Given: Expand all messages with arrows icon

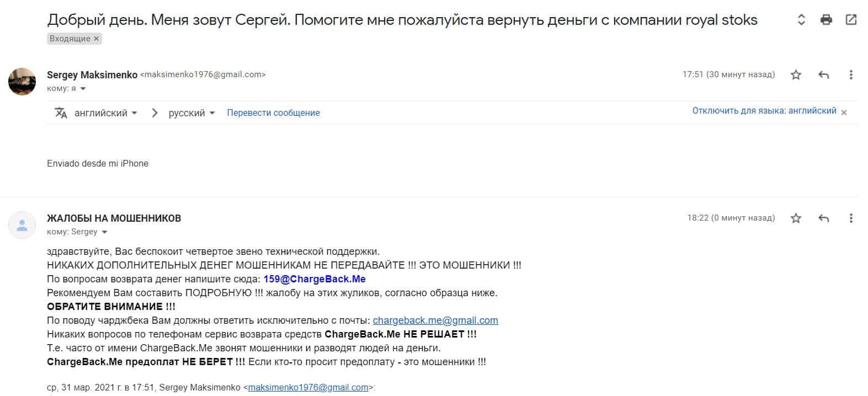Looking at the screenshot, I should (x=801, y=20).
